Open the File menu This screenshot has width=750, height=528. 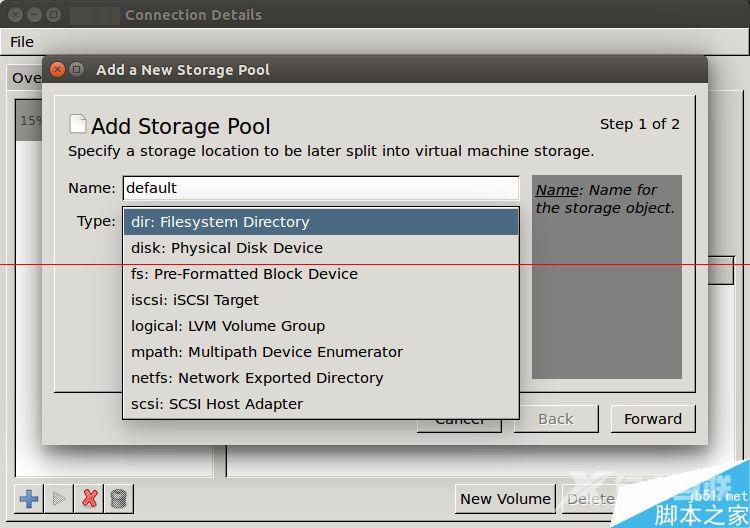click(22, 42)
